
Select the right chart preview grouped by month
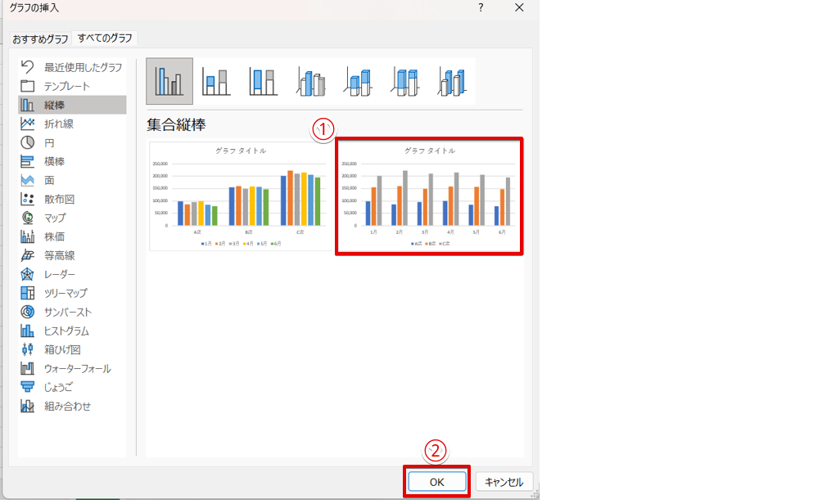[x=429, y=196]
